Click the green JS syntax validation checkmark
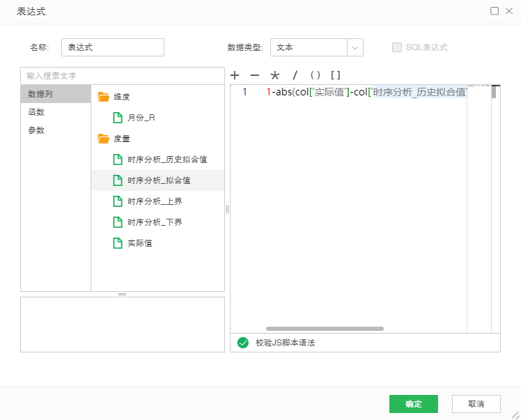Viewport: 521px width, 420px height. [243, 343]
